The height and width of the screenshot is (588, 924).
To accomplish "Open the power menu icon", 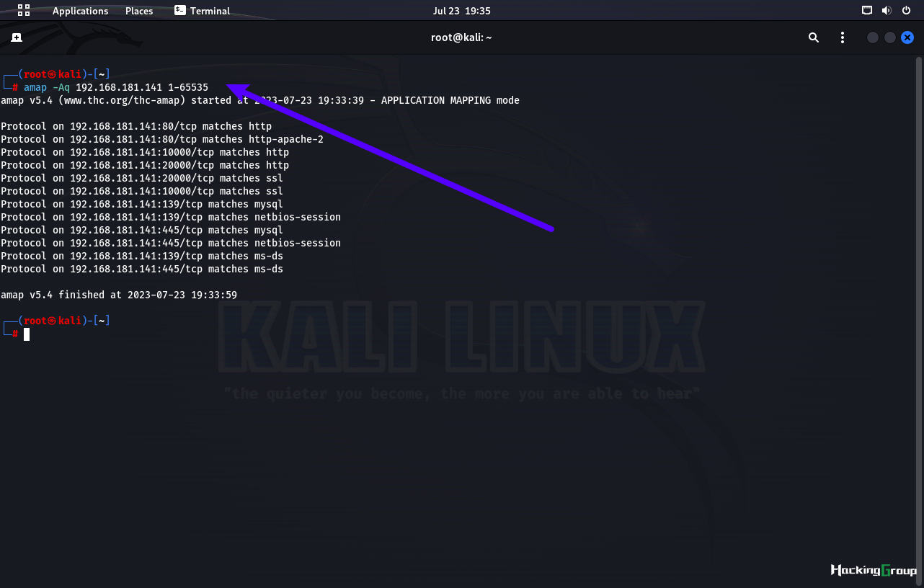I will 906,10.
